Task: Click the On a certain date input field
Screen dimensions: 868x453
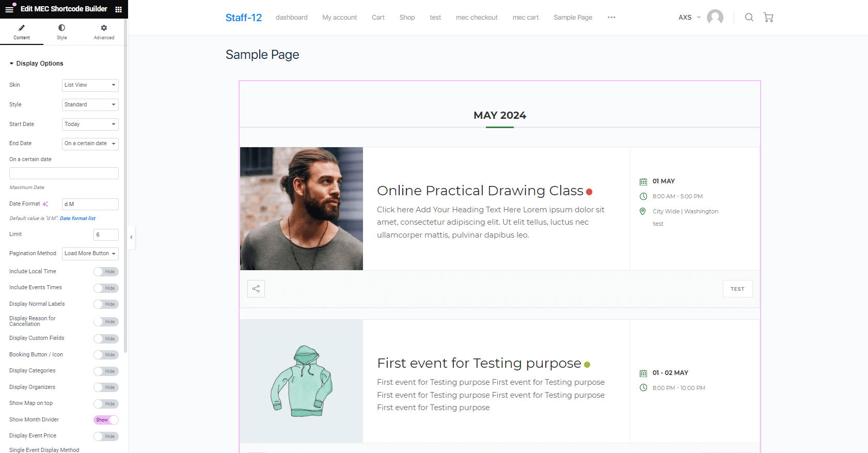Action: [x=64, y=174]
